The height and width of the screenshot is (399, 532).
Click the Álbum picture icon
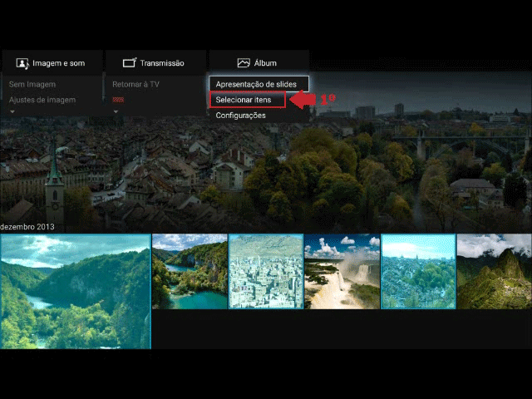click(243, 63)
